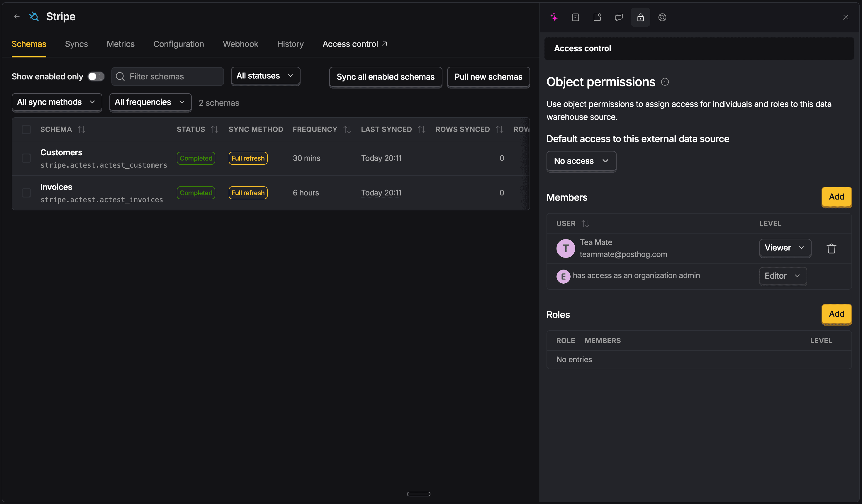Click Full refresh badge in Customers row
This screenshot has width=862, height=504.
(248, 158)
